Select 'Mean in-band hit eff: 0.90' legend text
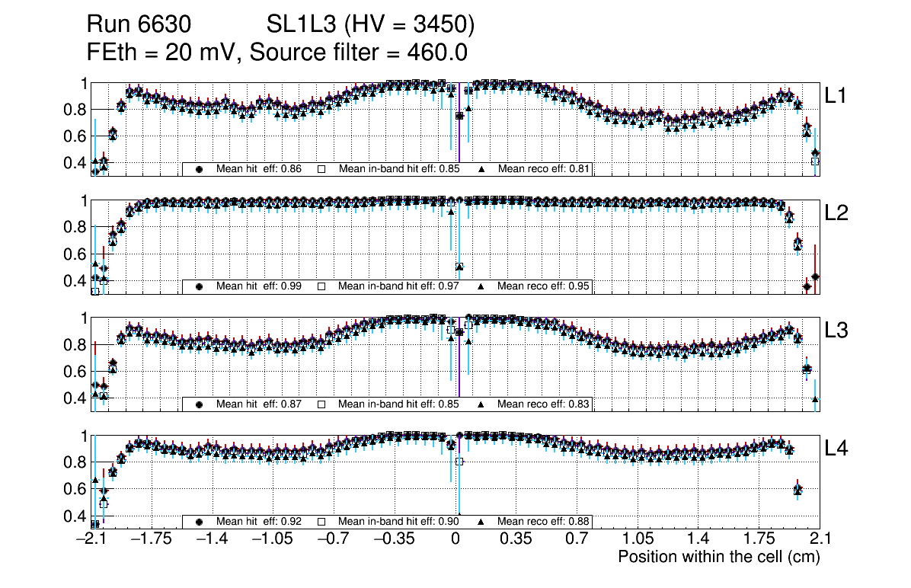This screenshot has width=911, height=588. [x=398, y=522]
